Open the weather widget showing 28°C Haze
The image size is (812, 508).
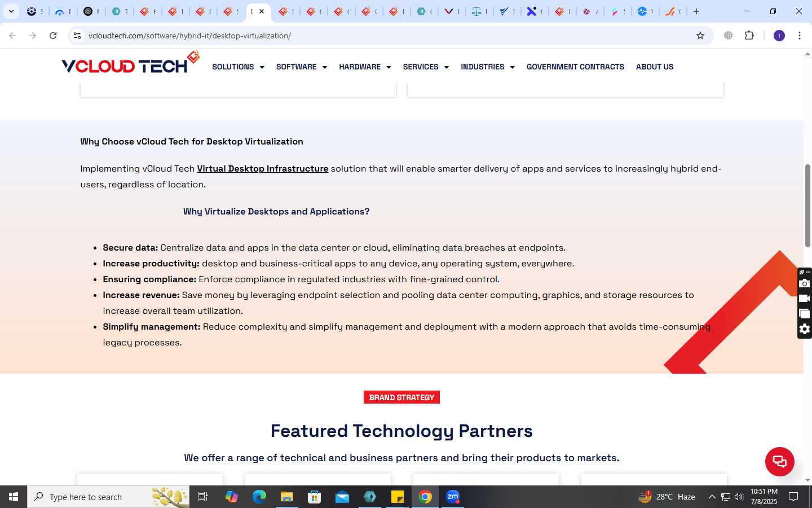coord(667,497)
